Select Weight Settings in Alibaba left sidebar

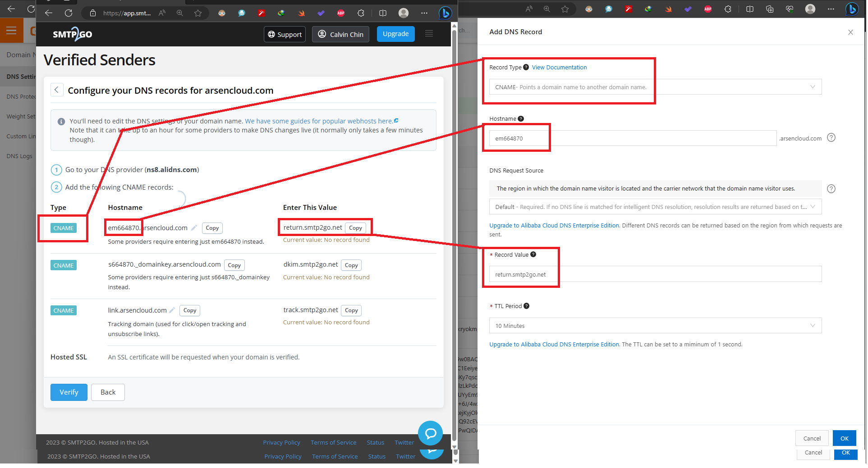click(21, 116)
